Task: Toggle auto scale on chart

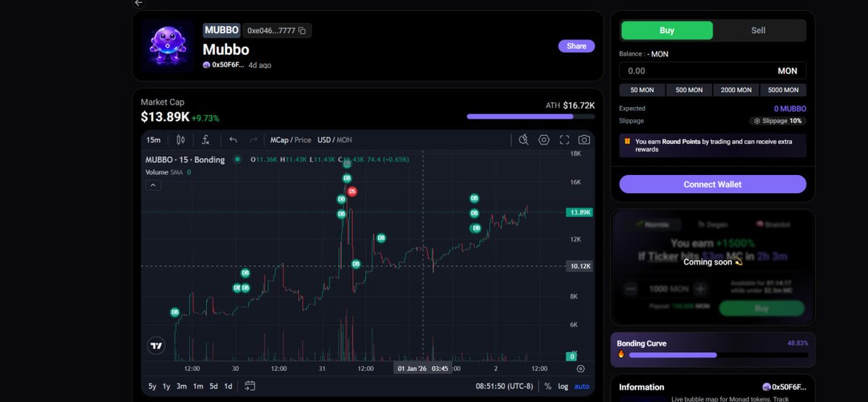Action: point(582,386)
